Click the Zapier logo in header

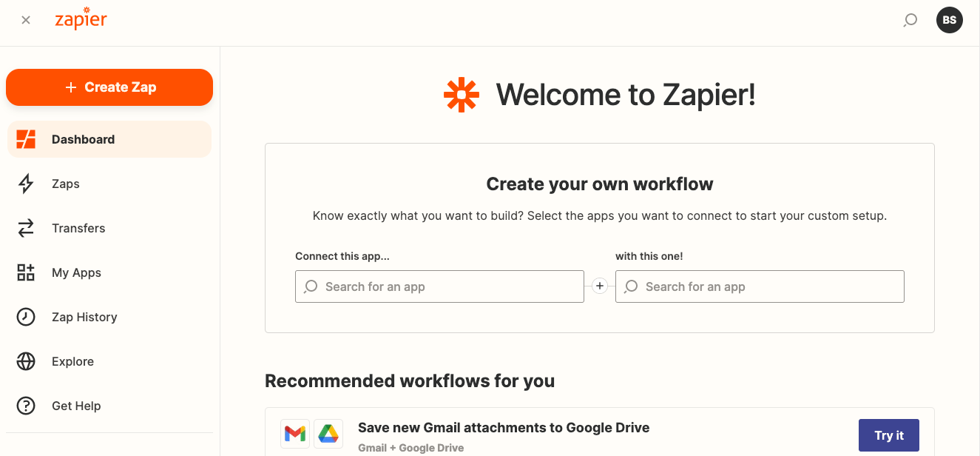pyautogui.click(x=81, y=19)
